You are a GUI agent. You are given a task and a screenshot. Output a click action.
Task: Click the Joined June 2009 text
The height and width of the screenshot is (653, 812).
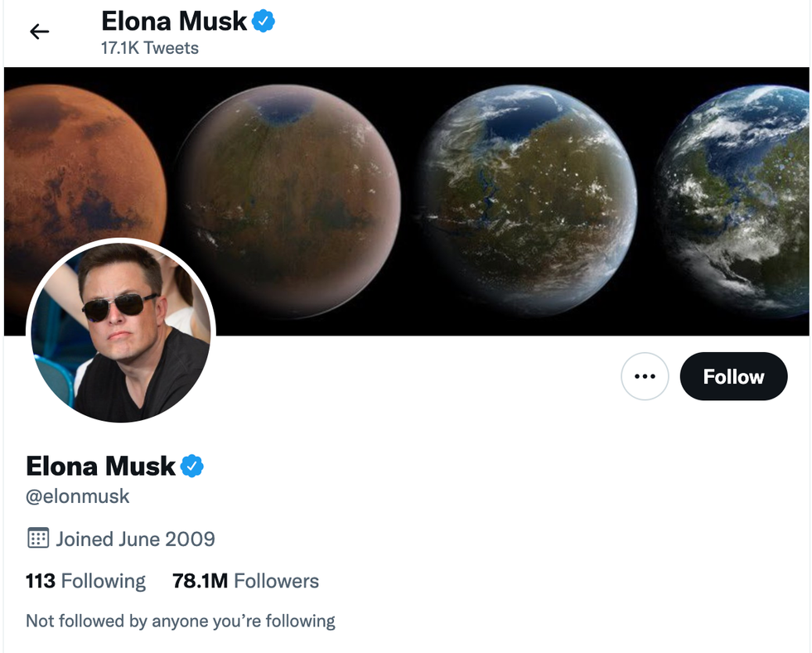click(x=135, y=539)
